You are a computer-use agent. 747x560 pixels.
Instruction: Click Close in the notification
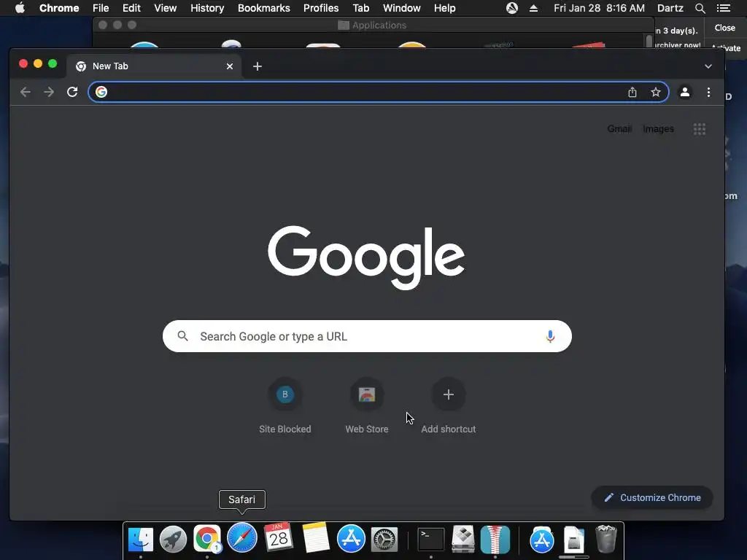724,28
